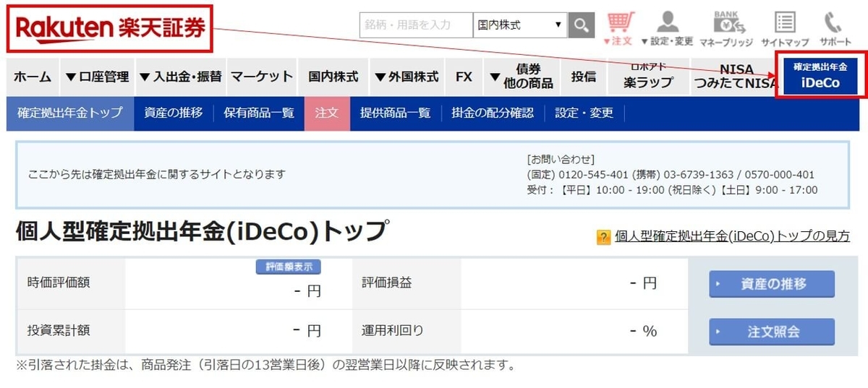This screenshot has width=868, height=388.
Task: Click the yellow question mark help icon
Action: (604, 237)
